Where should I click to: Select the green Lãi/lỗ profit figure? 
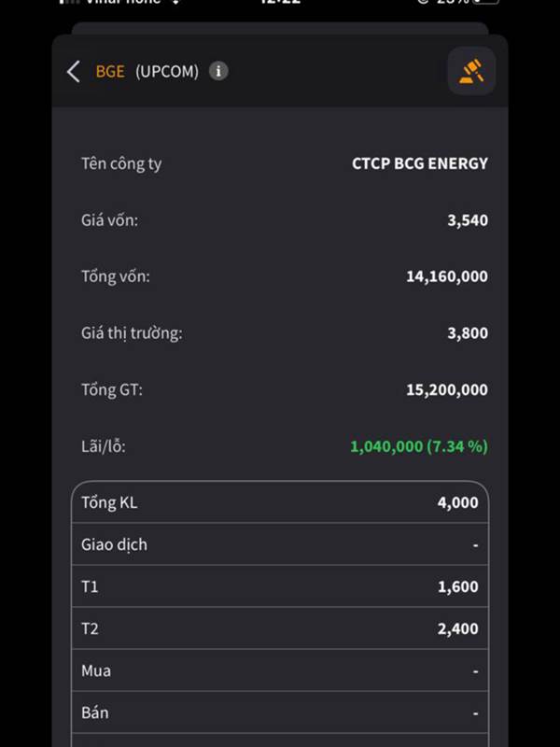419,446
